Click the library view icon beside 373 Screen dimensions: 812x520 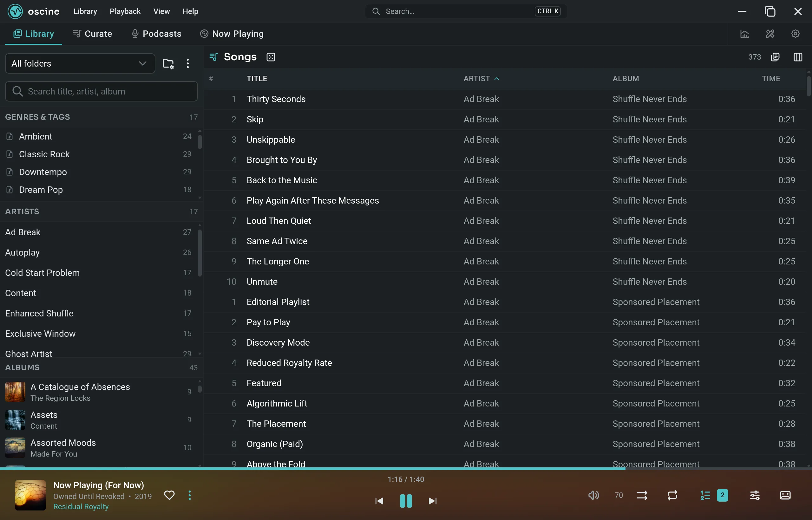[x=775, y=57]
